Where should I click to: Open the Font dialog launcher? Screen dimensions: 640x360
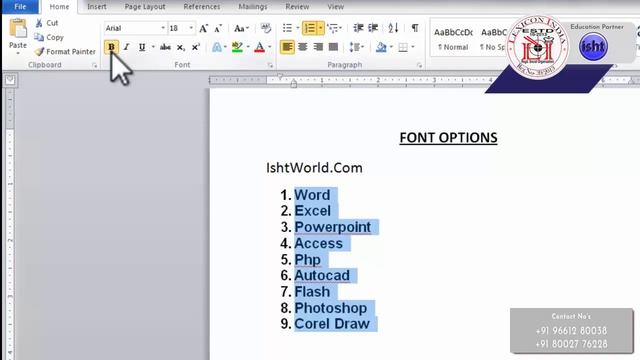pos(270,65)
